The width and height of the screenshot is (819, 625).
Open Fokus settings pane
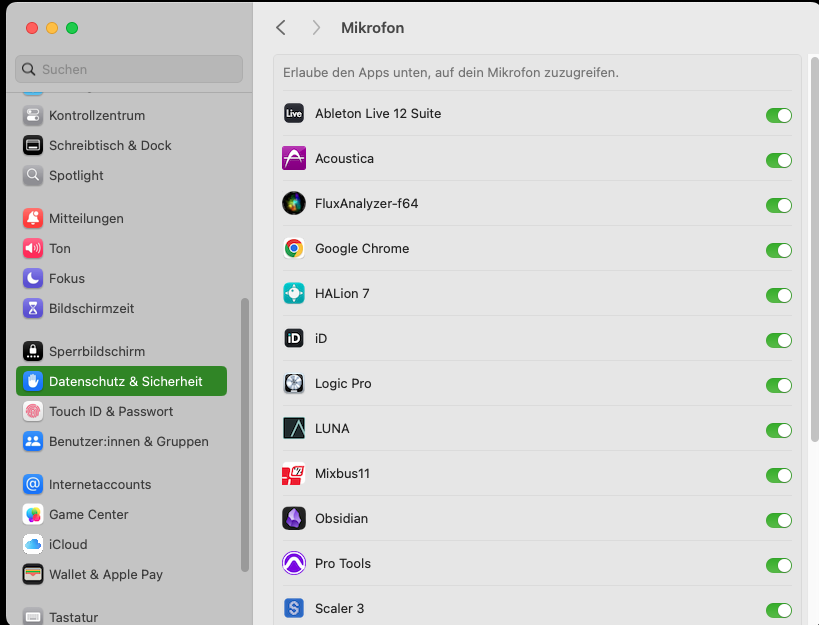[121, 278]
